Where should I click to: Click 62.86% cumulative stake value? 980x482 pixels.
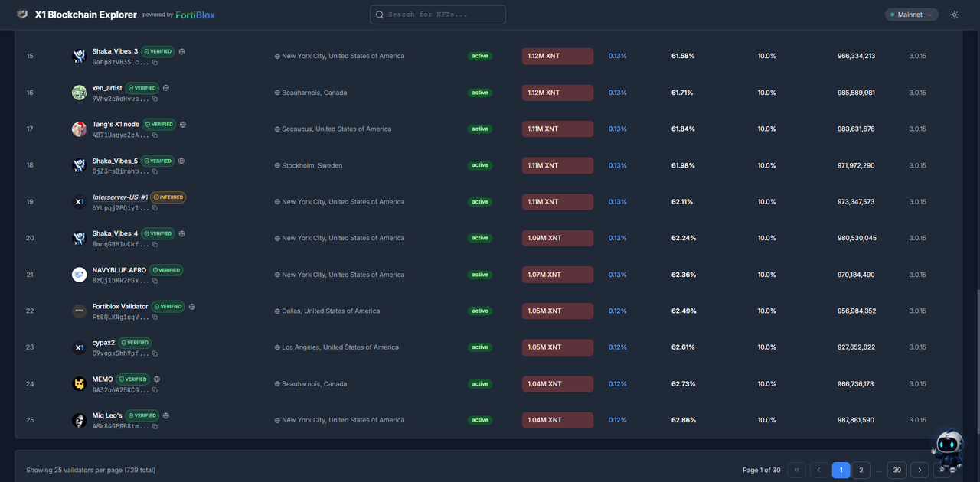pyautogui.click(x=683, y=420)
